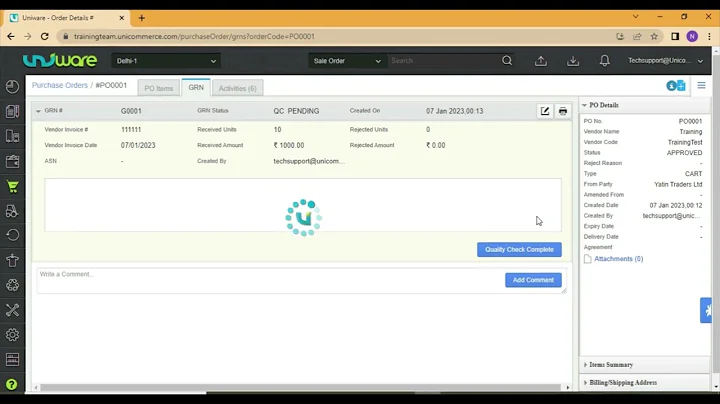
Task: Collapse the GRN # row arrow
Action: (x=38, y=111)
